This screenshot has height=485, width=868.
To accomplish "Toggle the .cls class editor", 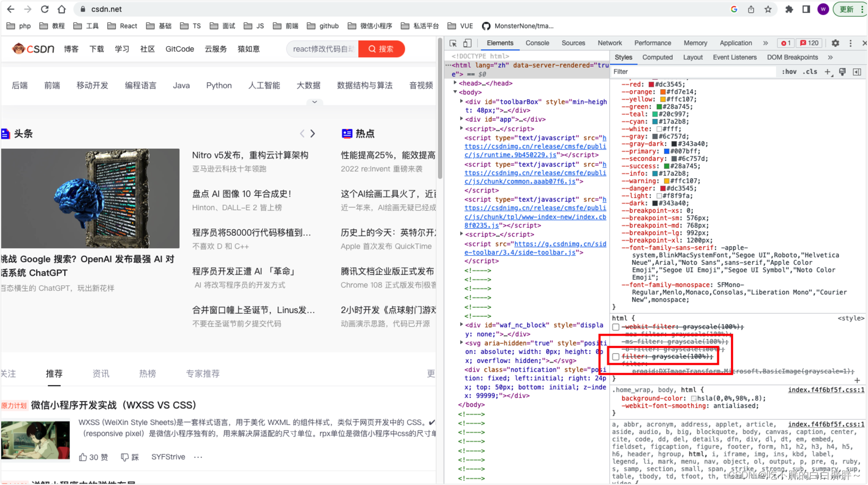I will pyautogui.click(x=810, y=72).
